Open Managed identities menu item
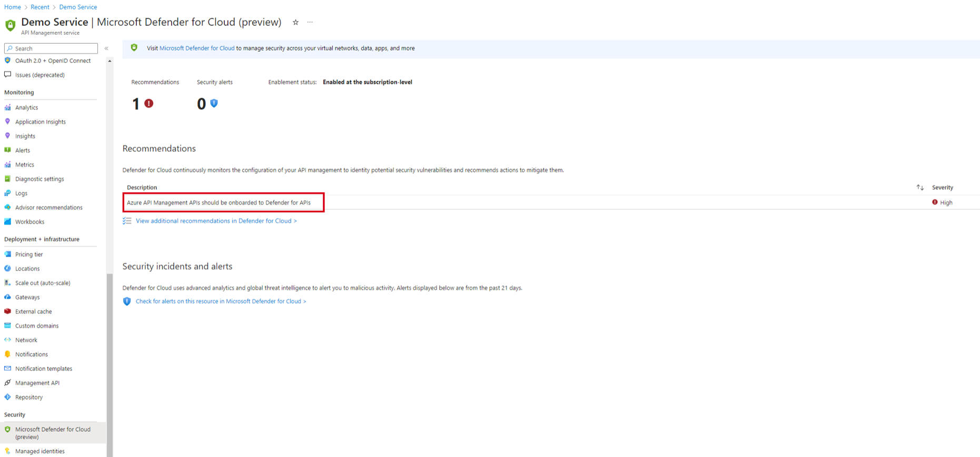 pos(40,451)
